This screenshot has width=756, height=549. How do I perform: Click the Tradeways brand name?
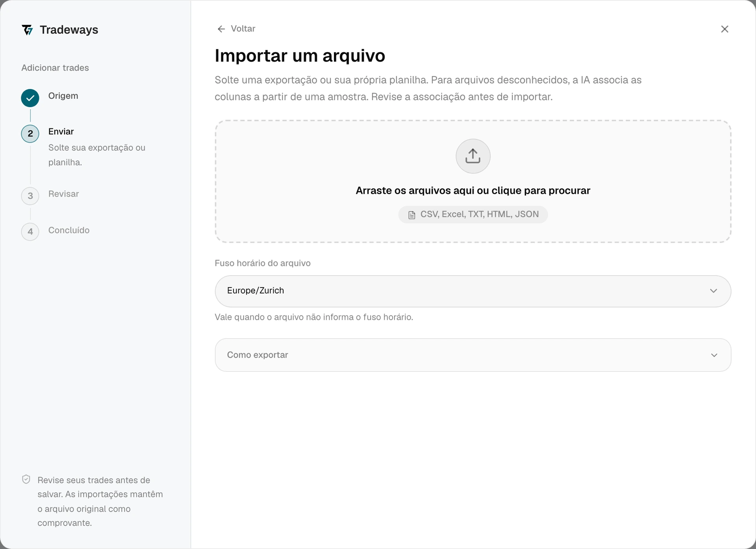(69, 30)
